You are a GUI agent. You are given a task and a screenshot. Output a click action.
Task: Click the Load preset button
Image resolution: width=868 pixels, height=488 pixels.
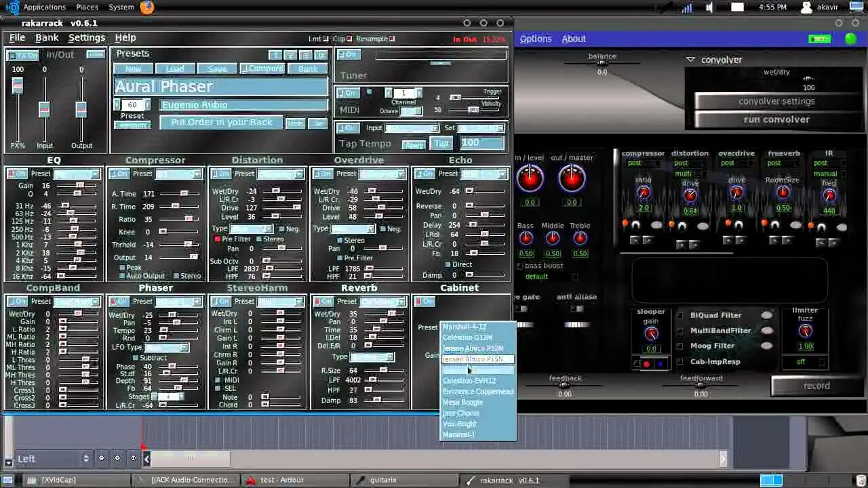point(175,68)
